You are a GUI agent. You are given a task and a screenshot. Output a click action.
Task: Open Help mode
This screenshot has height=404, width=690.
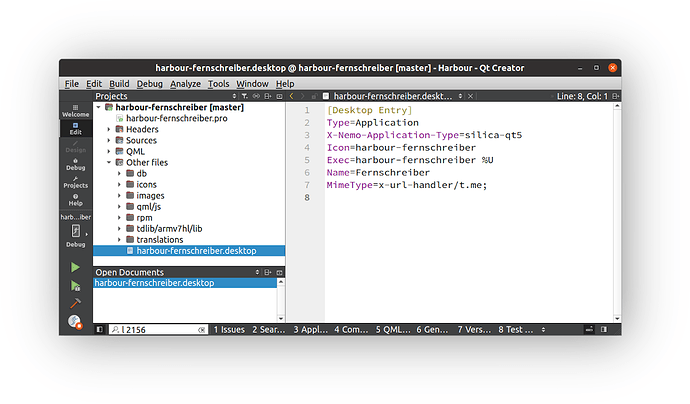75,200
